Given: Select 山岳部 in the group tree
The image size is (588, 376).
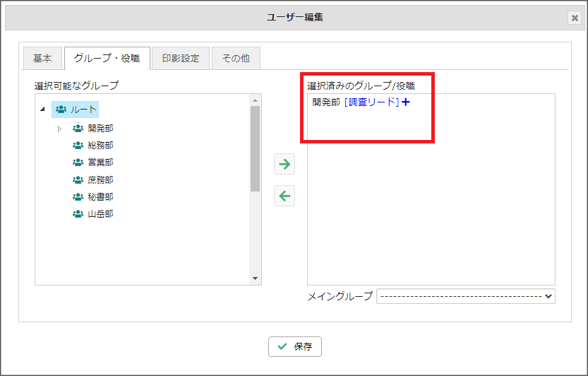Looking at the screenshot, I should click(x=100, y=214).
